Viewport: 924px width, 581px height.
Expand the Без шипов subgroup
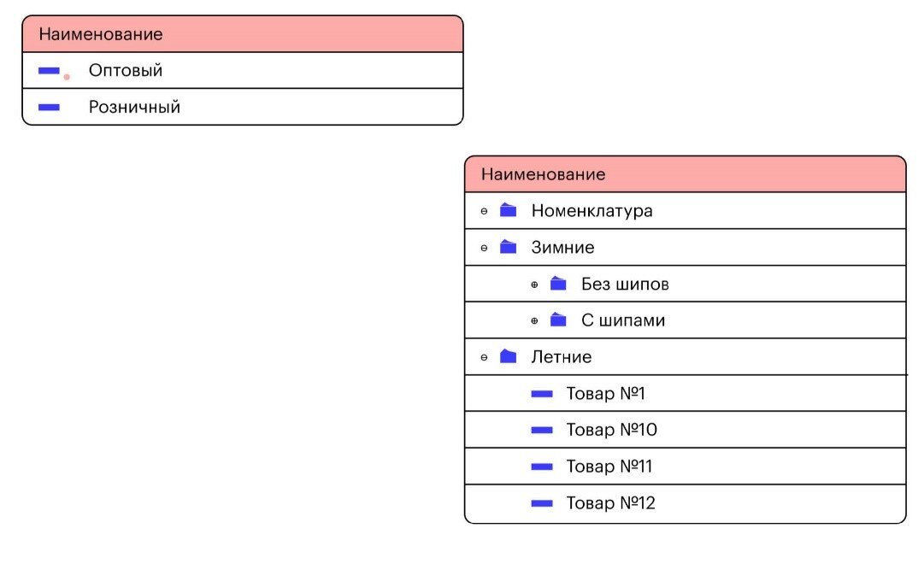[x=534, y=285]
